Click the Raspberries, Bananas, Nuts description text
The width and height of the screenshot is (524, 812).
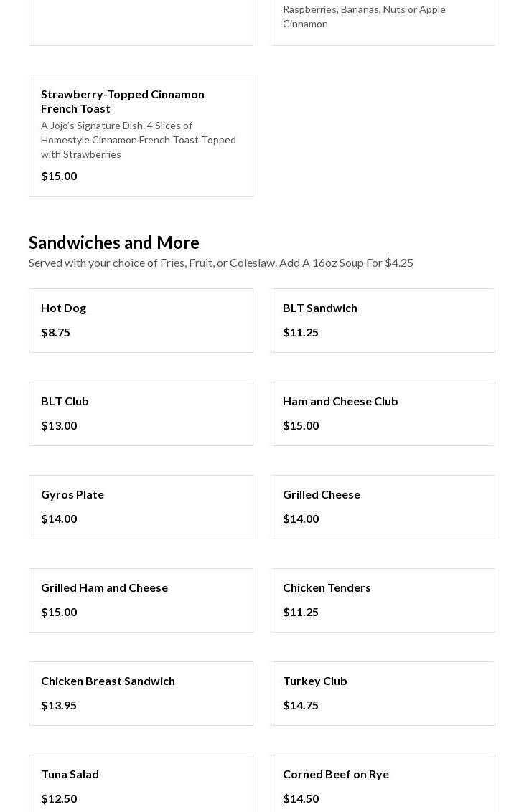(364, 16)
